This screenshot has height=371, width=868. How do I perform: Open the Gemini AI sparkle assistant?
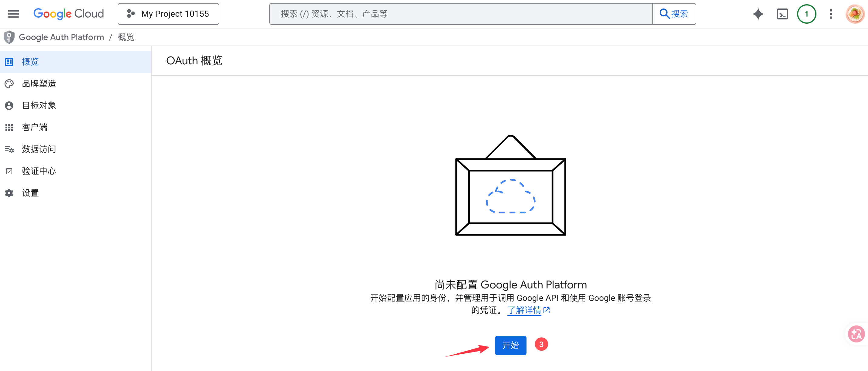pyautogui.click(x=758, y=14)
